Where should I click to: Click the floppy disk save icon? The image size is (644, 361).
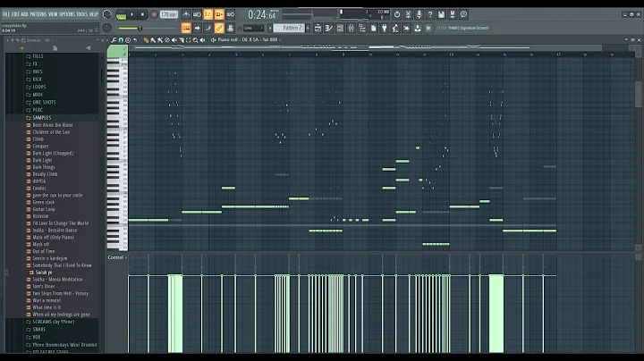coord(442,14)
